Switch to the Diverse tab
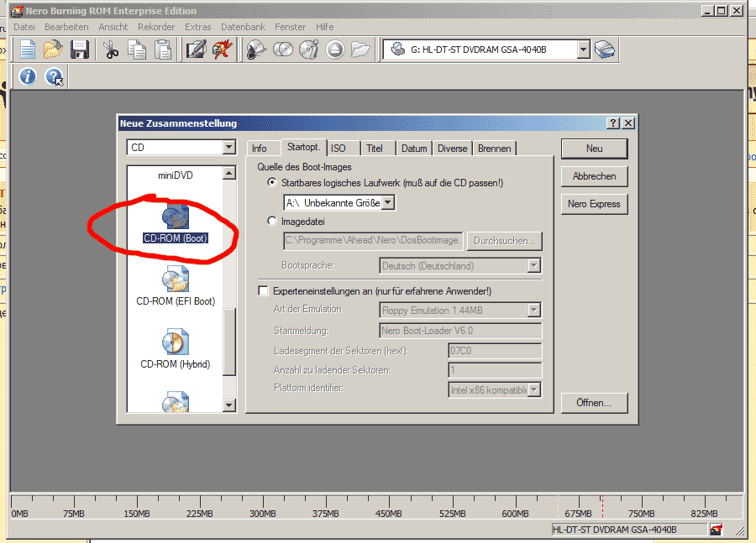Screen dimensions: 756x543 (x=452, y=149)
